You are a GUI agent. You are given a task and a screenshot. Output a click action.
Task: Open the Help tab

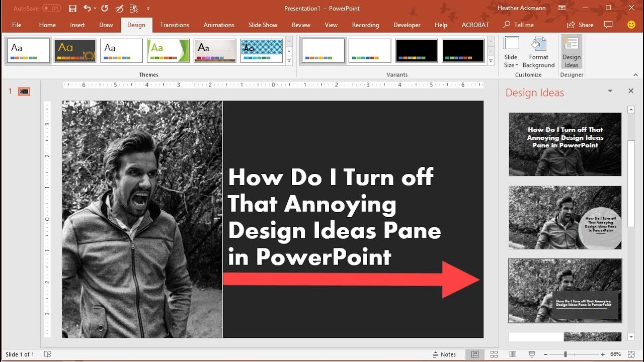pyautogui.click(x=441, y=25)
